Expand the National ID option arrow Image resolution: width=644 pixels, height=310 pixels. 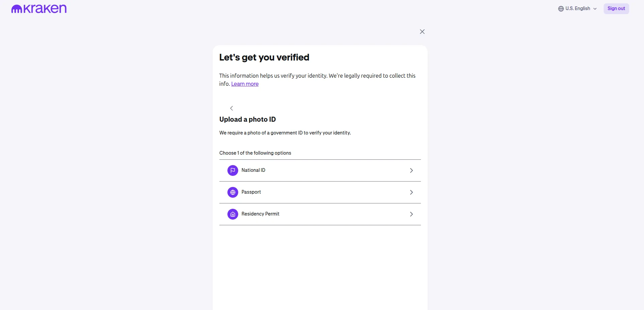point(411,170)
